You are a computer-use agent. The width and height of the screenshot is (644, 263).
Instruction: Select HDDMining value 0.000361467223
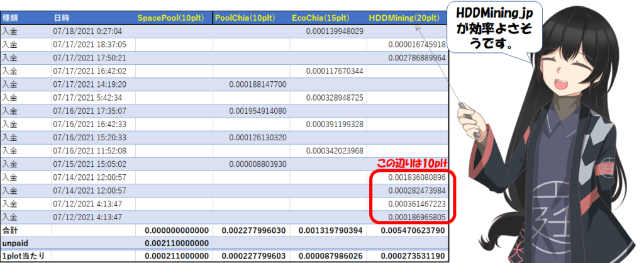pyautogui.click(x=417, y=204)
